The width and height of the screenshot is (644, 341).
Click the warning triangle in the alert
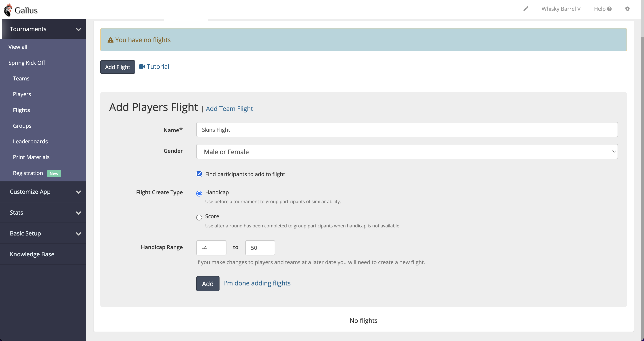coord(110,40)
